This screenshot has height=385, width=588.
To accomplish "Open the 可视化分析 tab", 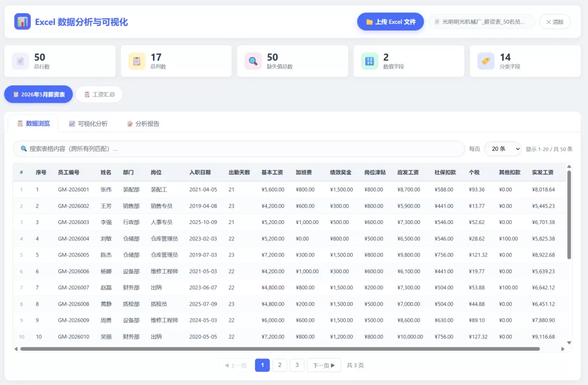I will tap(88, 123).
